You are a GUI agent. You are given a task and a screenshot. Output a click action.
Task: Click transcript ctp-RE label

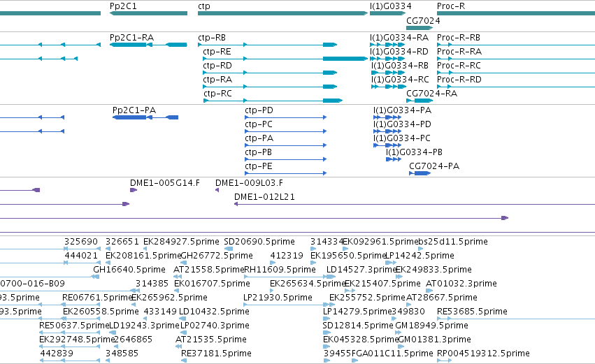217,52
